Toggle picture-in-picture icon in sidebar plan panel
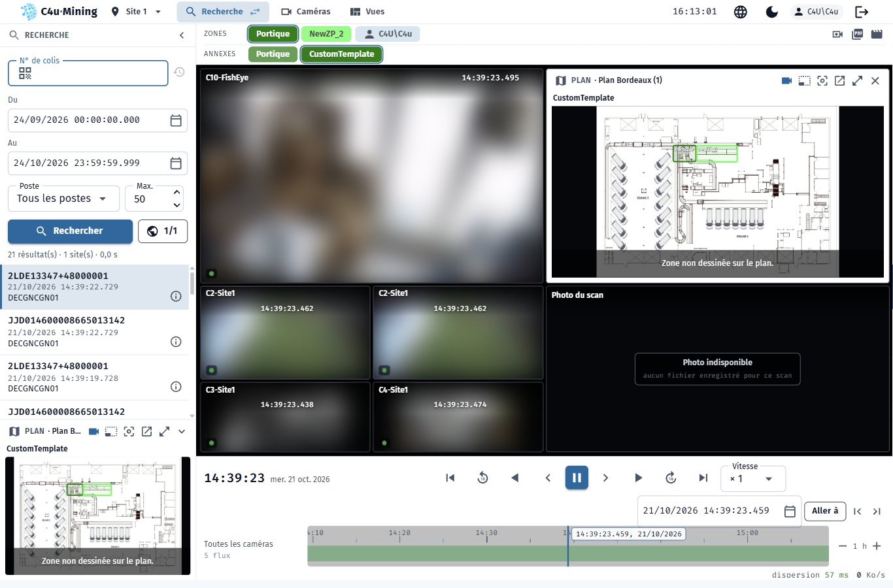This screenshot has width=893, height=588. pos(111,431)
